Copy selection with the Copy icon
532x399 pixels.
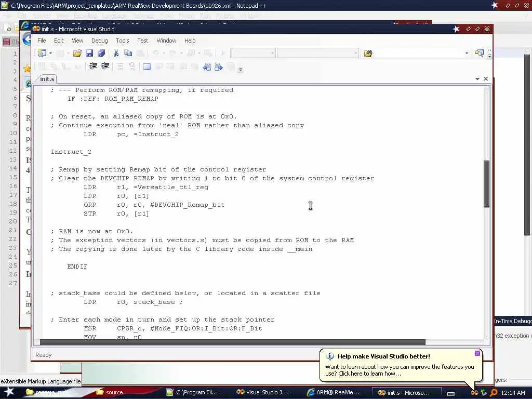pos(128,54)
